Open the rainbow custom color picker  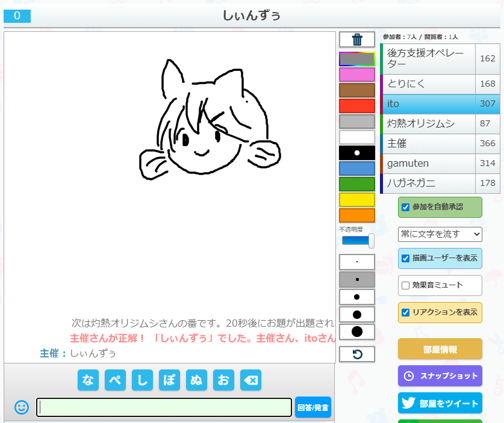357,59
